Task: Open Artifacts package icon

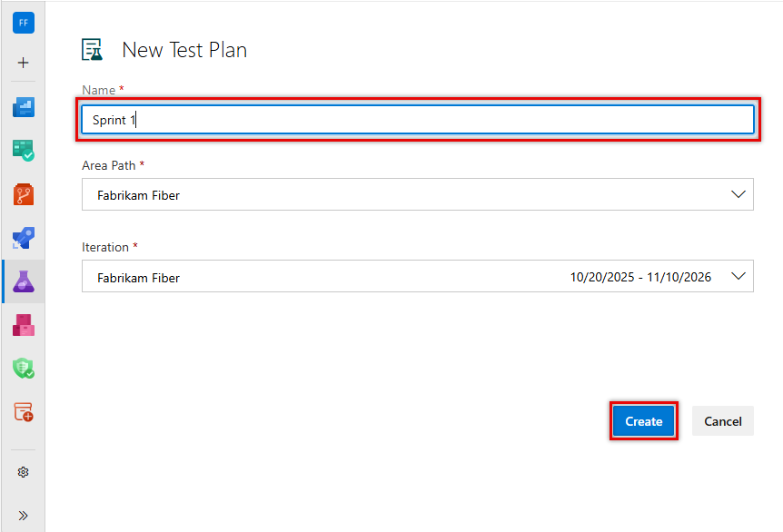Action: click(23, 324)
